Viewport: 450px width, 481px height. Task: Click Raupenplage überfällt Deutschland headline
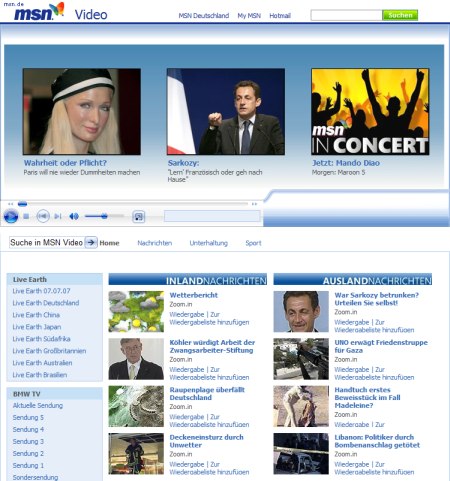click(207, 394)
